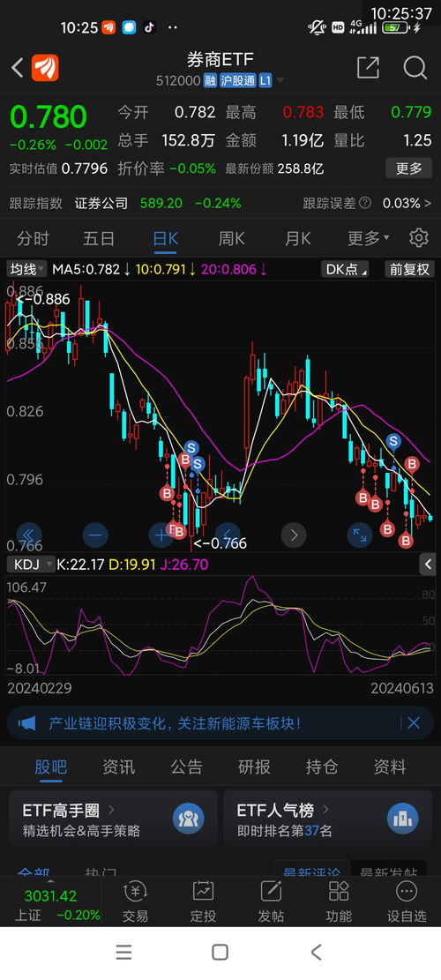This screenshot has width=441, height=980.
Task: Tap latest 0.766 low price marker
Action: [x=220, y=543]
